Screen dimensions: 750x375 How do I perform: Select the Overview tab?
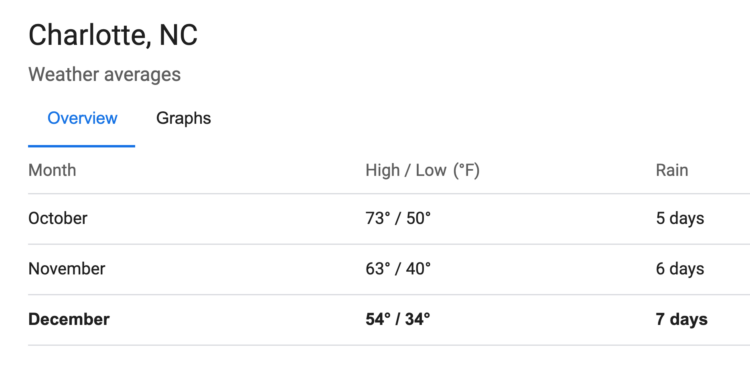[x=82, y=118]
